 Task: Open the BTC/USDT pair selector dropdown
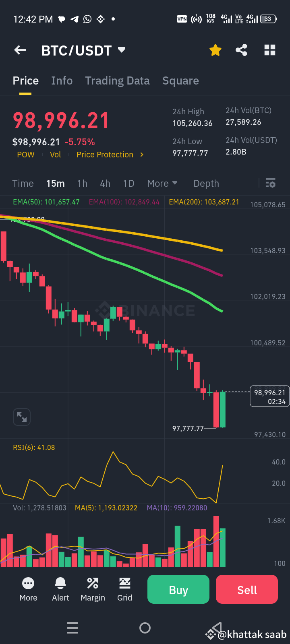pyautogui.click(x=83, y=51)
